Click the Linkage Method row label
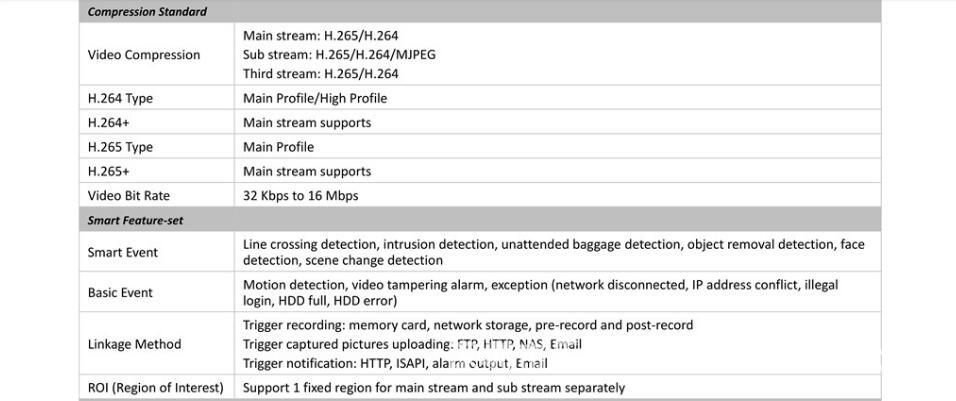Viewport: 956px width, 401px height. 135,344
